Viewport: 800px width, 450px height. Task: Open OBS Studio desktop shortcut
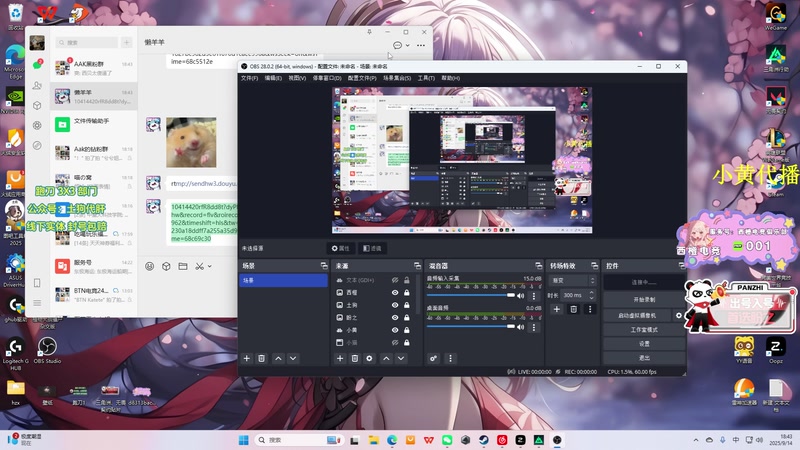tap(47, 350)
